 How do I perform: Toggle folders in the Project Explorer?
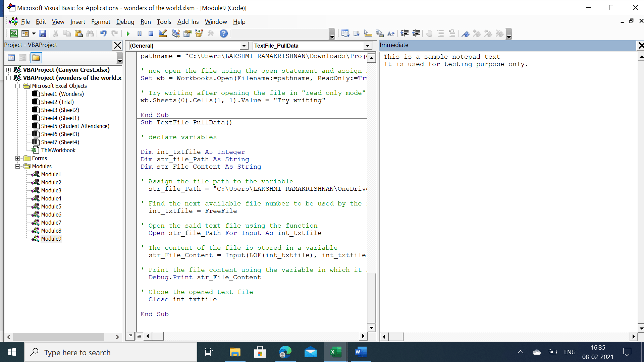pyautogui.click(x=36, y=57)
